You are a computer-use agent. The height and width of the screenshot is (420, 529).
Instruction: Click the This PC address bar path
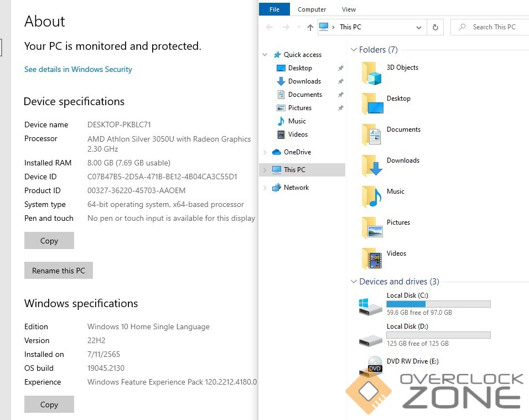tap(350, 27)
